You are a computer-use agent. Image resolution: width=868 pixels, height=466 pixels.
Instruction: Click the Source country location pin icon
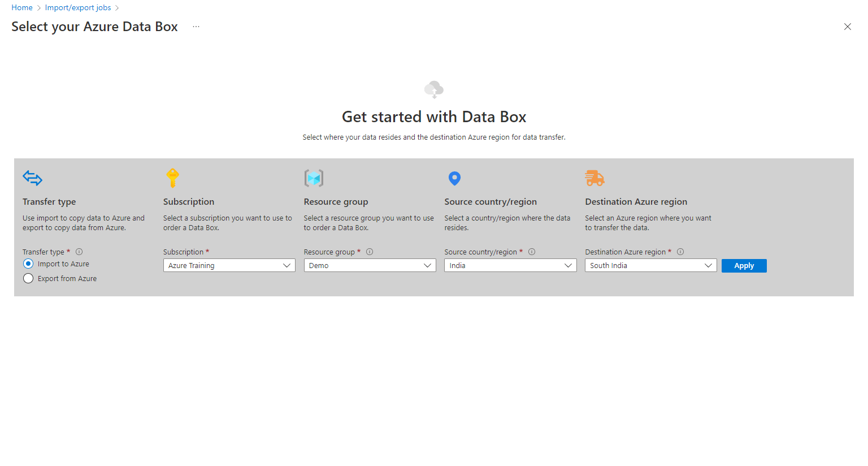pyautogui.click(x=454, y=178)
